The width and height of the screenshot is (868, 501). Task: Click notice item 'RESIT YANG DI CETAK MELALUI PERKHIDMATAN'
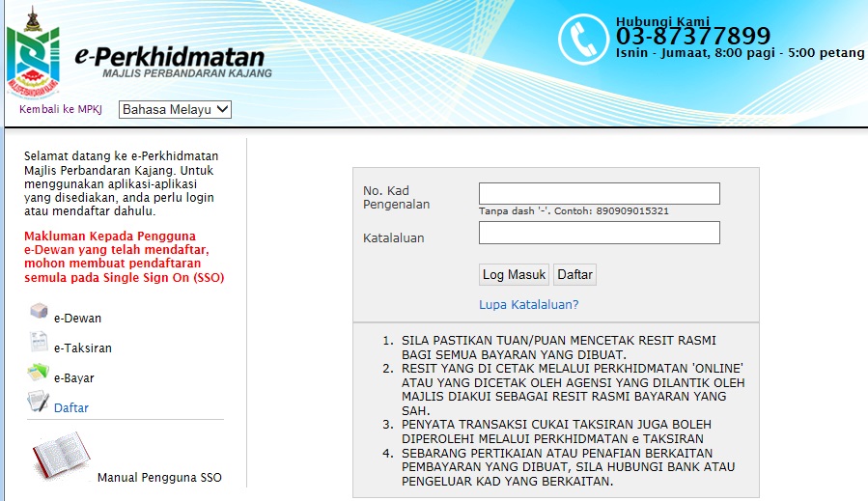(573, 390)
